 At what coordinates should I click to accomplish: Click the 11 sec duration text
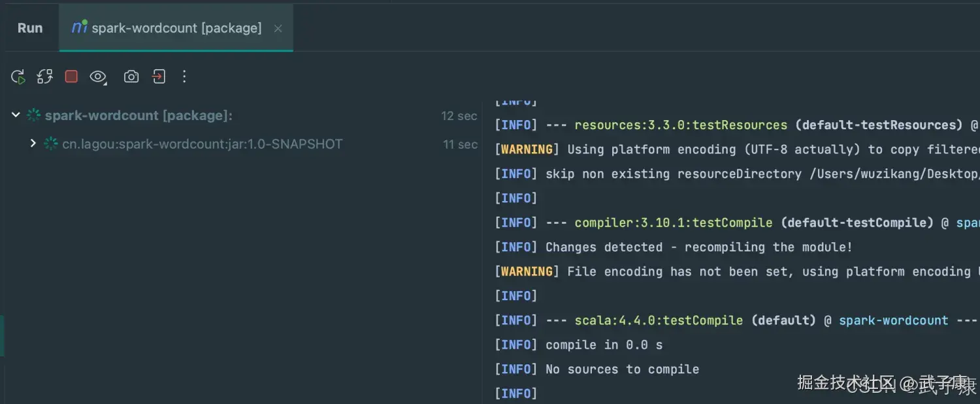pos(460,144)
